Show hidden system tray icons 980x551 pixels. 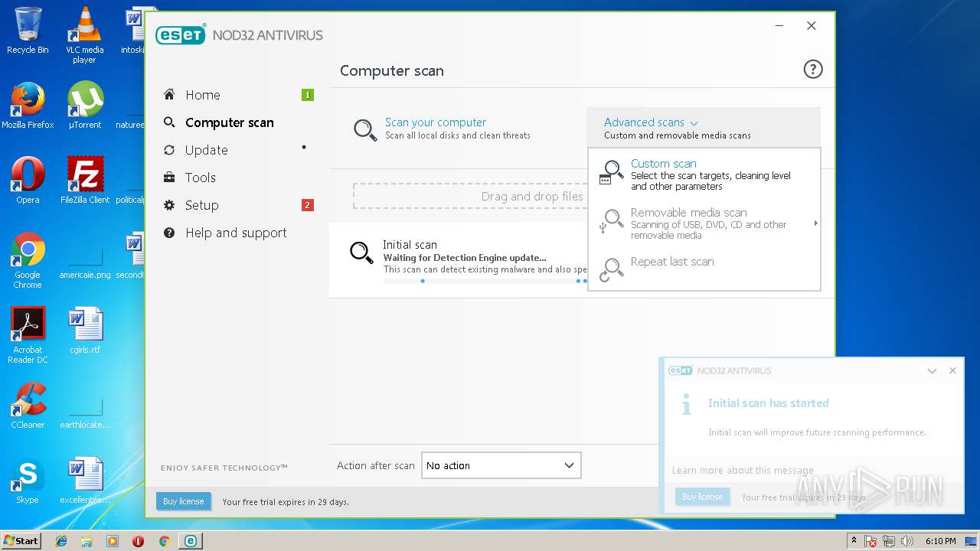854,540
